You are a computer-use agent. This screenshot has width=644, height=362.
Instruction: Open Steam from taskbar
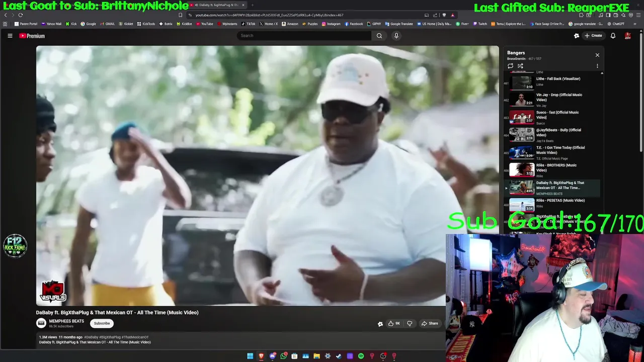pos(339,356)
